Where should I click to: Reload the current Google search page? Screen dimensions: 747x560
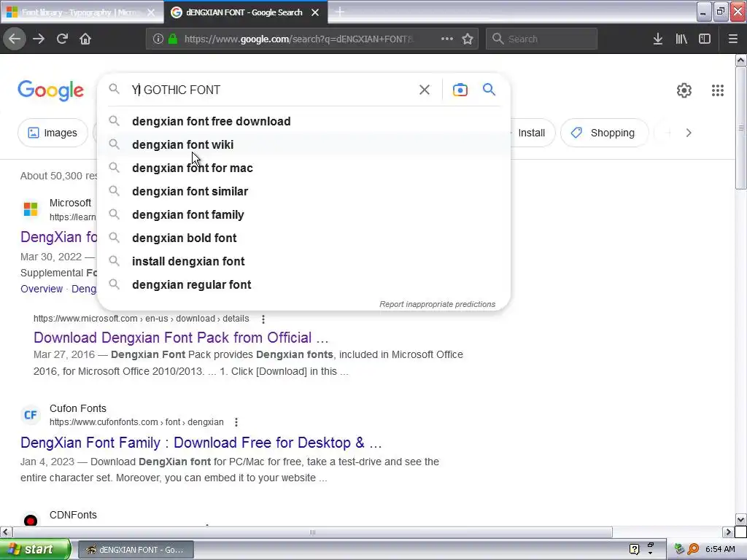[62, 39]
